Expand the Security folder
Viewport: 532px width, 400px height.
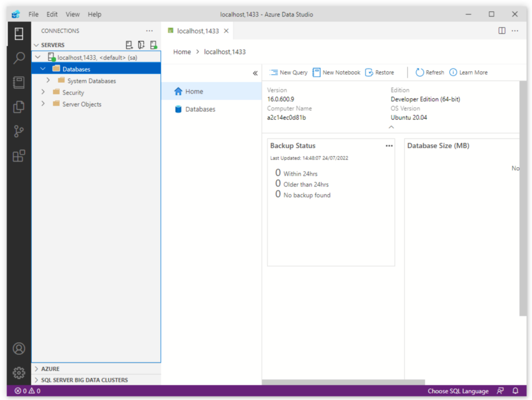click(43, 92)
